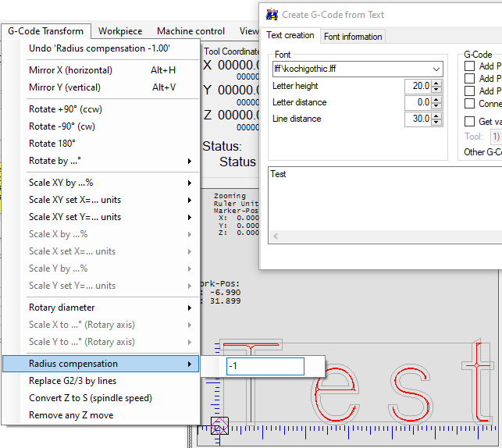Choose 'Replace G2/3 by lines'
Image resolution: width=502 pixels, height=448 pixels.
point(73,381)
